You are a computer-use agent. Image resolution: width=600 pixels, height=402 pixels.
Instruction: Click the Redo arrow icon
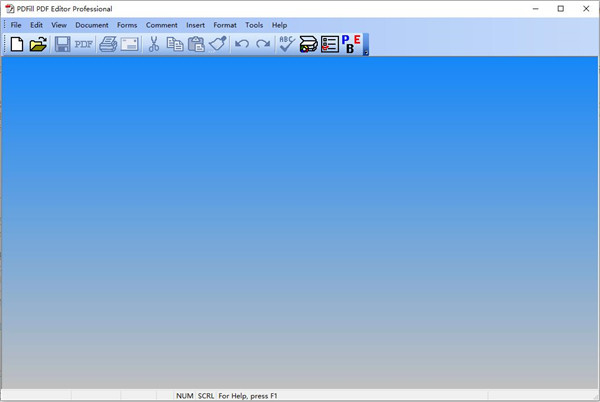click(263, 44)
